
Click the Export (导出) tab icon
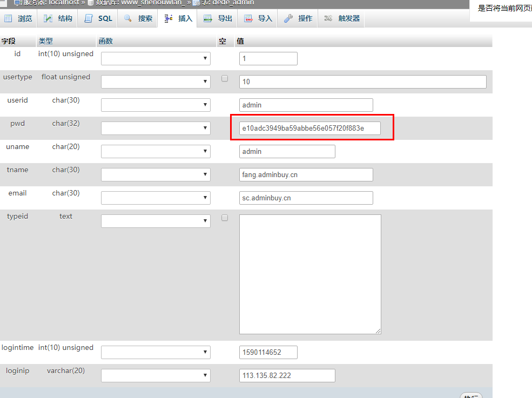pyautogui.click(x=208, y=18)
